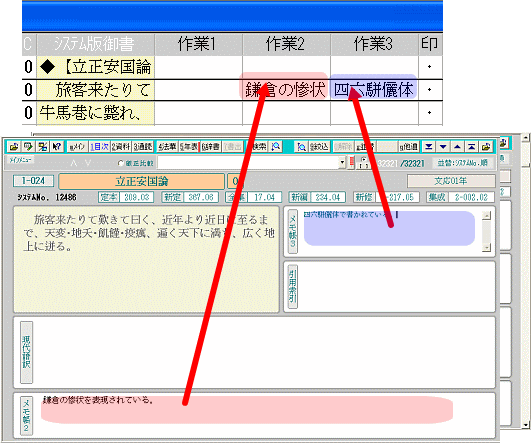This screenshot has height=443, width=531.
Task: Click the scroll-up arrow in メモ帳3 box
Action: pos(486,215)
